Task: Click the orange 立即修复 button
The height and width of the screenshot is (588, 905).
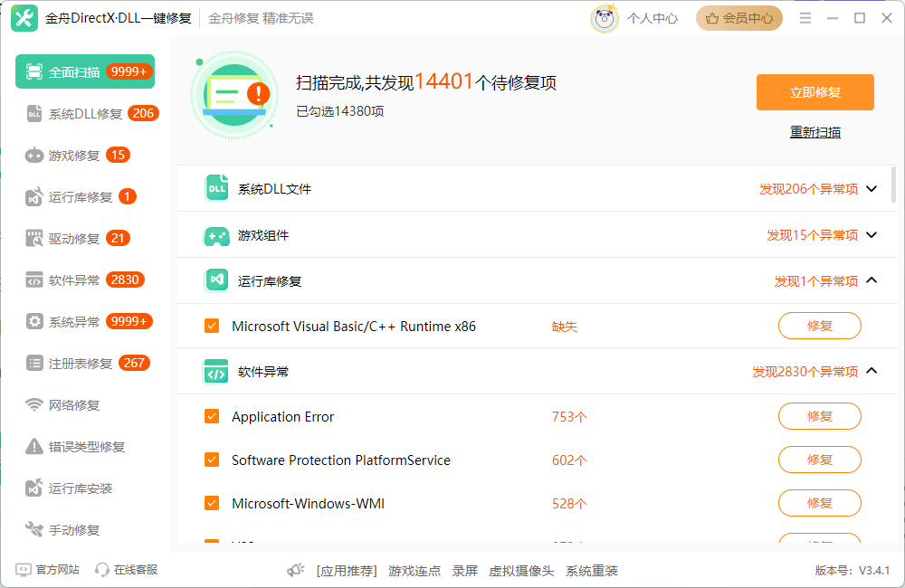Action: 815,92
